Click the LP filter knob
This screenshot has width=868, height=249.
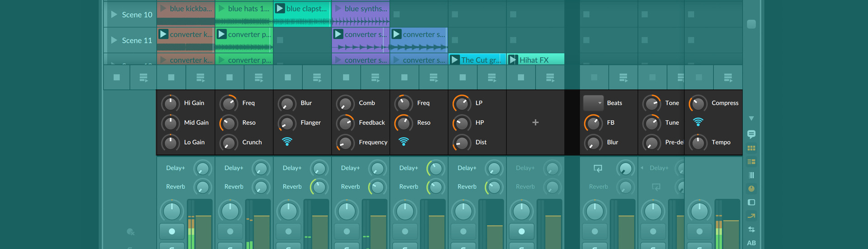462,103
